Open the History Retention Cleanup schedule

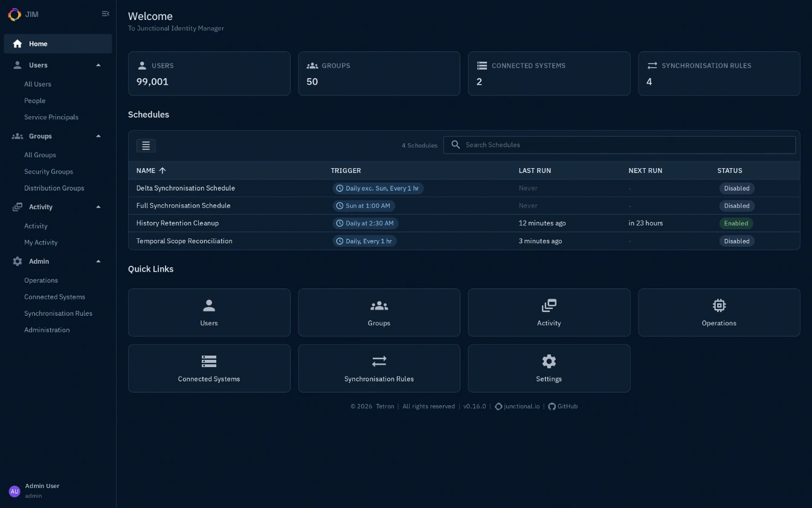(x=464, y=223)
